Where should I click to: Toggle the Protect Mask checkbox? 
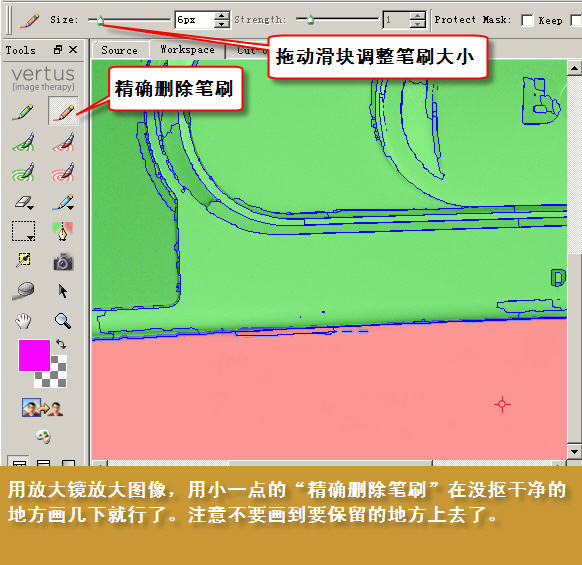(x=527, y=20)
